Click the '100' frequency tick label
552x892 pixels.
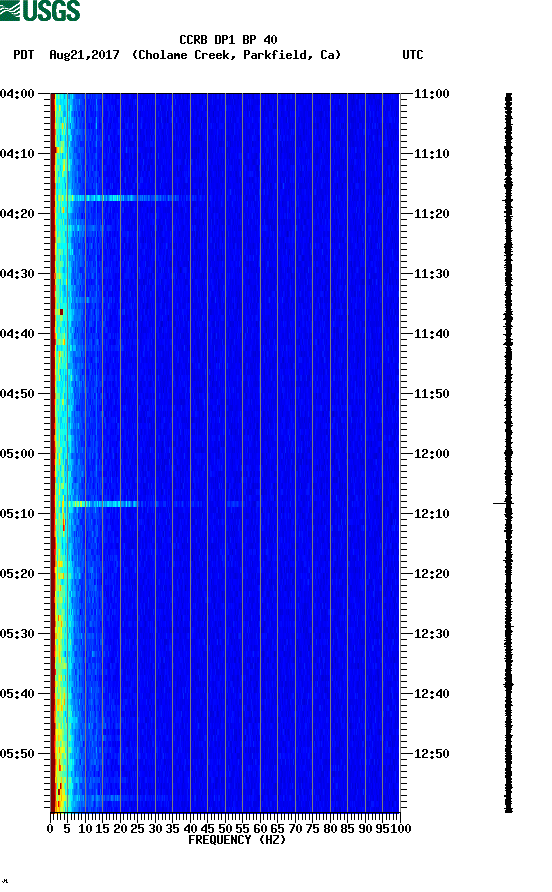(401, 829)
